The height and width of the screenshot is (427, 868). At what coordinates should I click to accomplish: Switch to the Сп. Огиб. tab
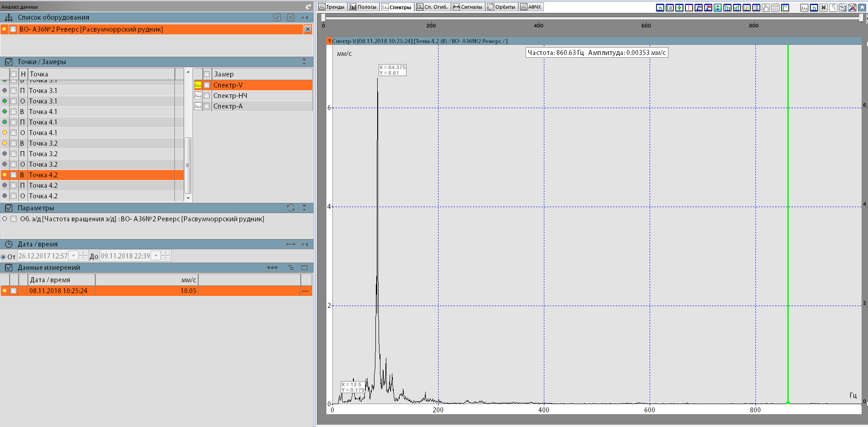click(x=432, y=7)
